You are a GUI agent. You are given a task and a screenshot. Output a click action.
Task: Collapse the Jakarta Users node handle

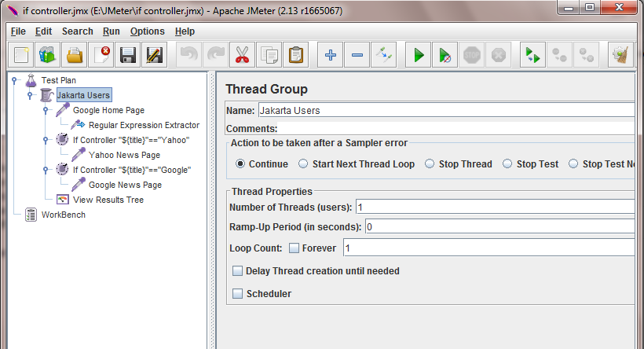[x=30, y=95]
